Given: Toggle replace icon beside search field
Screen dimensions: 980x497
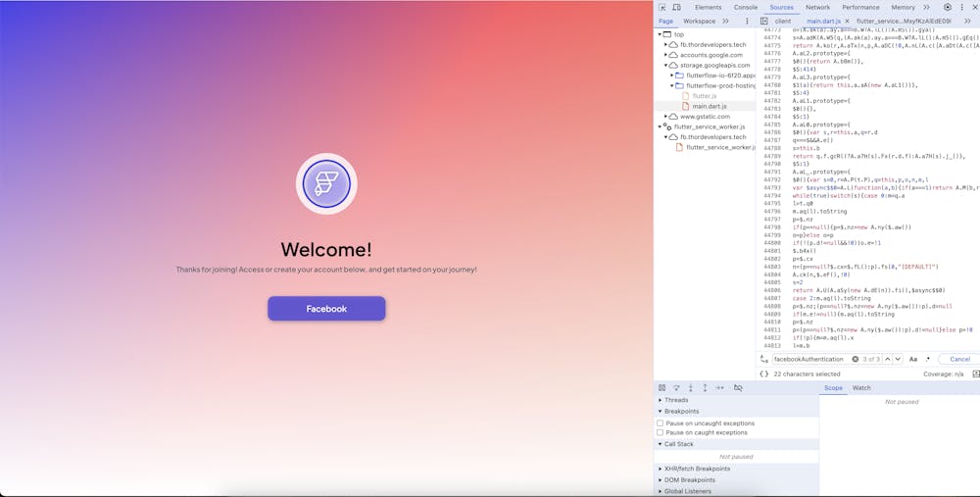Looking at the screenshot, I should click(x=763, y=360).
